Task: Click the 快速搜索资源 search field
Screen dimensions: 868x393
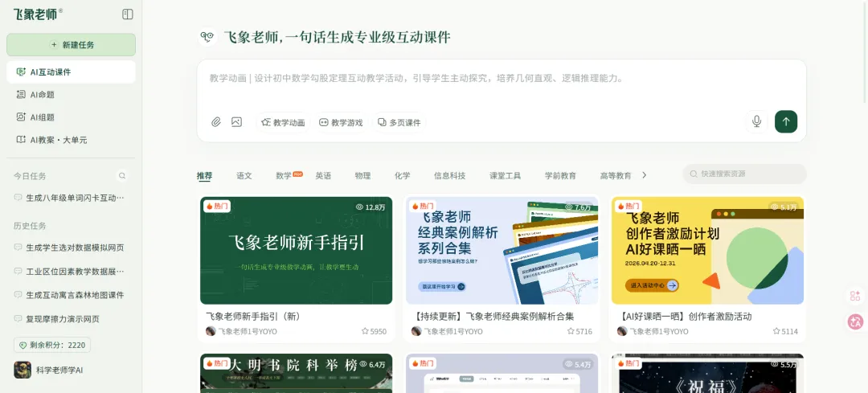Action: [x=744, y=174]
